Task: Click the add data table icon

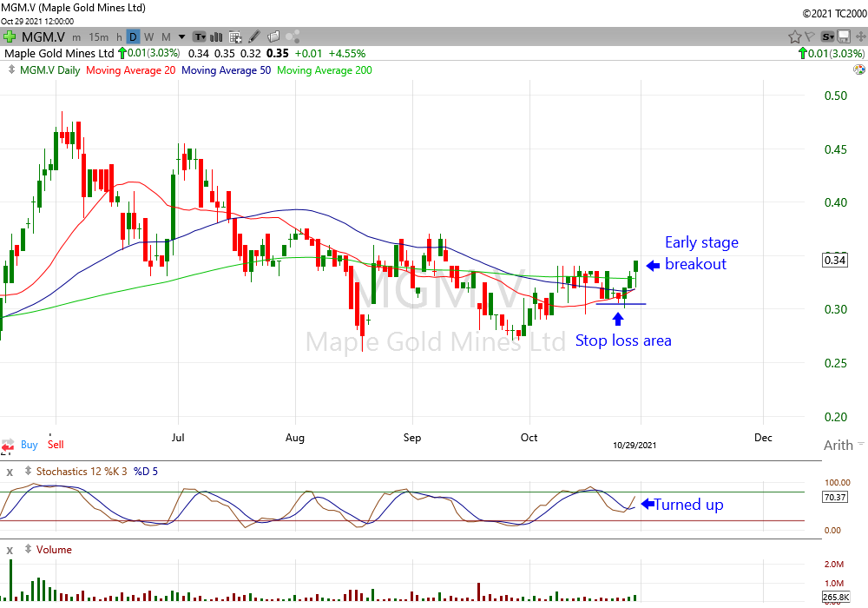Action: tap(235, 37)
